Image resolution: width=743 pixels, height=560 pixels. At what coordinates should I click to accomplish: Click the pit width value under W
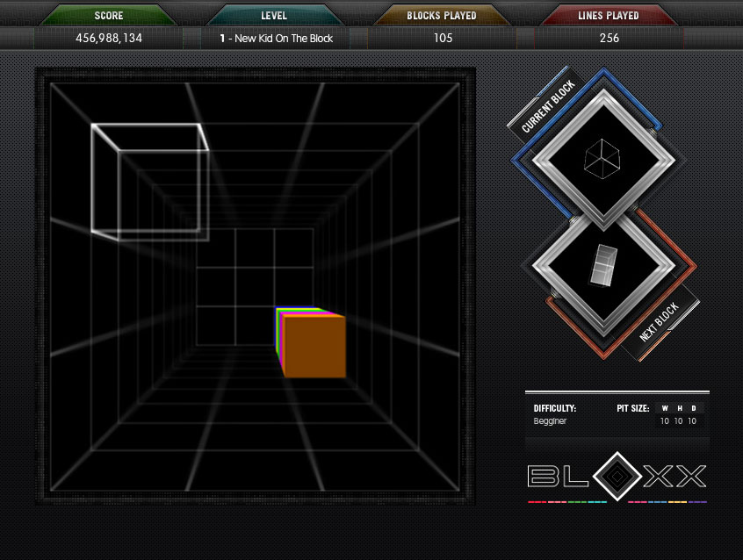coord(665,421)
